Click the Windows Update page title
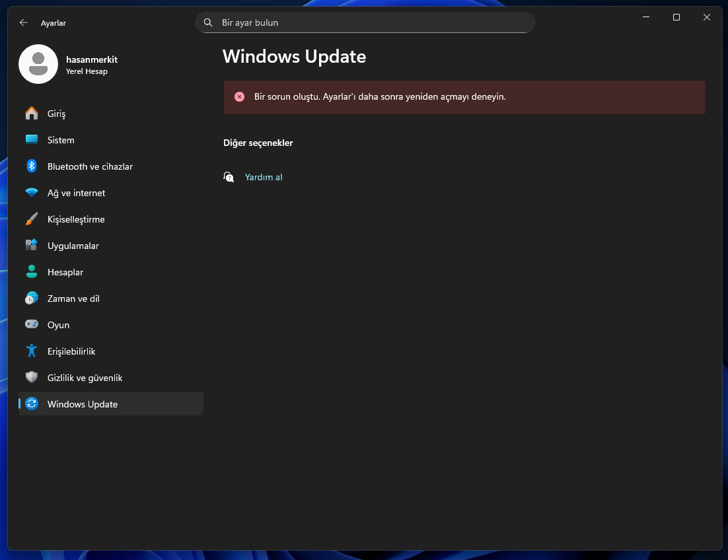 295,57
